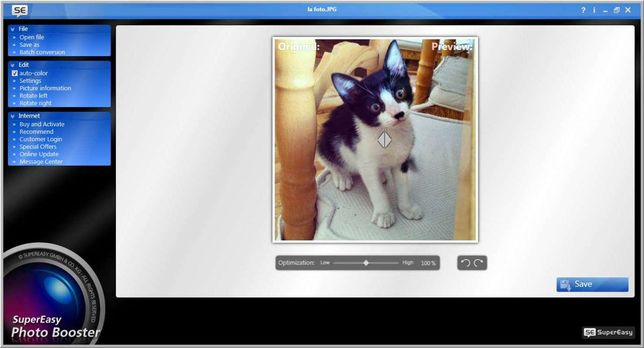The width and height of the screenshot is (644, 348).
Task: Redo with the clockwise arrow icon
Action: [478, 263]
